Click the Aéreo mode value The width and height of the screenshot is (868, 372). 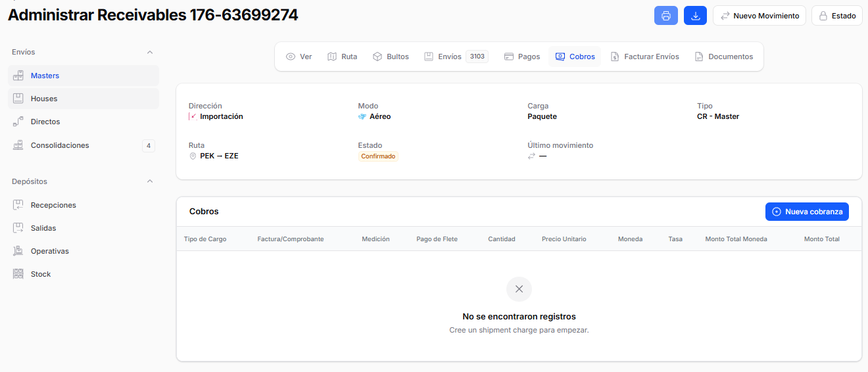[380, 116]
